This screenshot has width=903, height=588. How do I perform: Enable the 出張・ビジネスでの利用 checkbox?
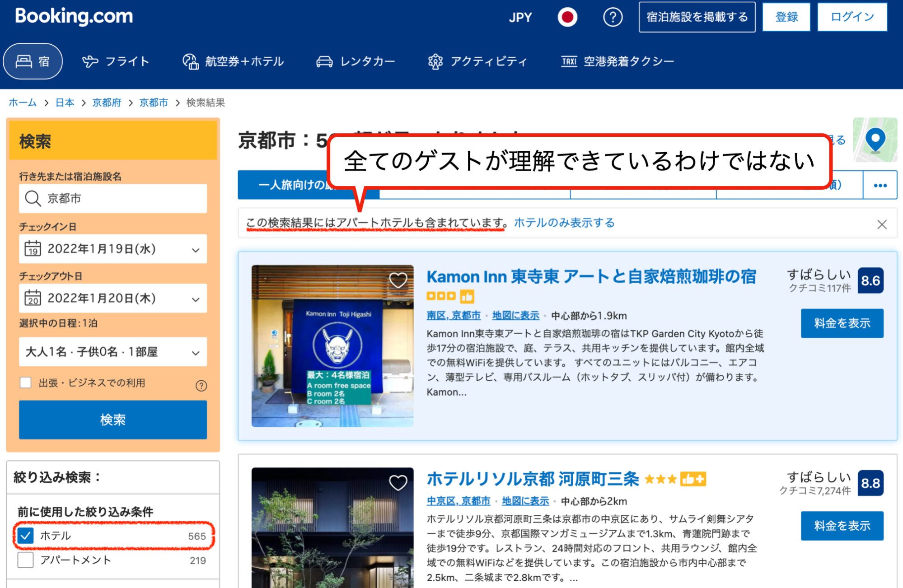26,383
